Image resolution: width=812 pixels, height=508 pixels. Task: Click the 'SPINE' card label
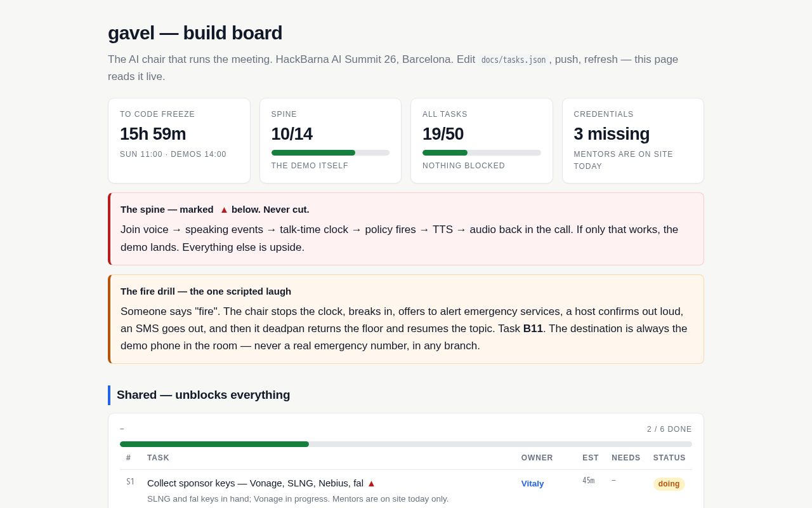pyautogui.click(x=284, y=114)
